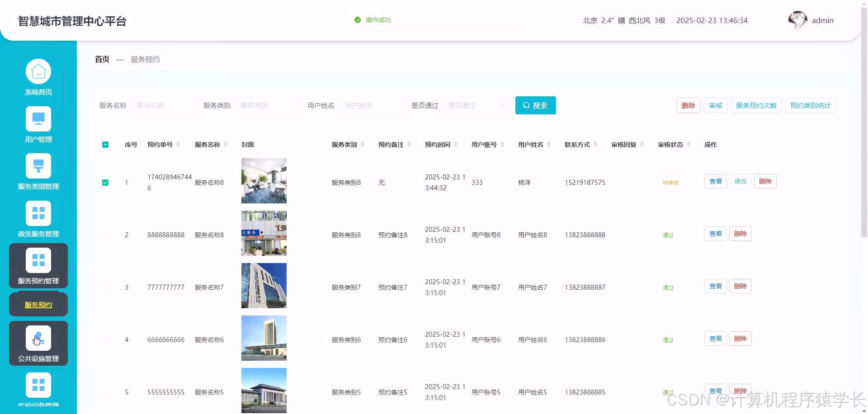Open the 系统首页 home icon in the sidebar
The image size is (868, 414).
38,71
